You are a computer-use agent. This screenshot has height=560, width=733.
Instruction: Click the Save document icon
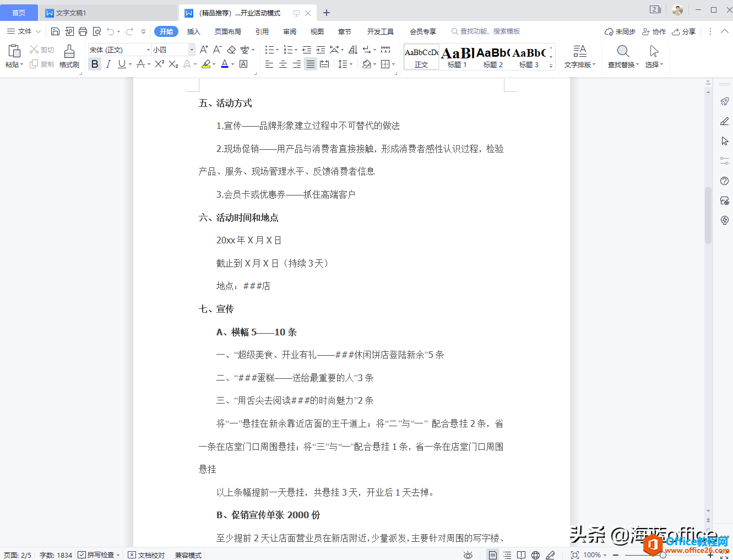pos(55,31)
